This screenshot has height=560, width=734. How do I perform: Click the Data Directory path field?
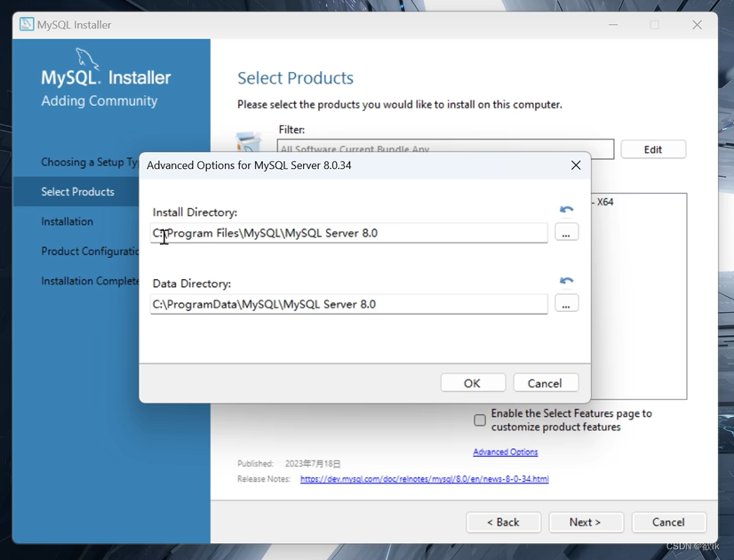(x=348, y=304)
